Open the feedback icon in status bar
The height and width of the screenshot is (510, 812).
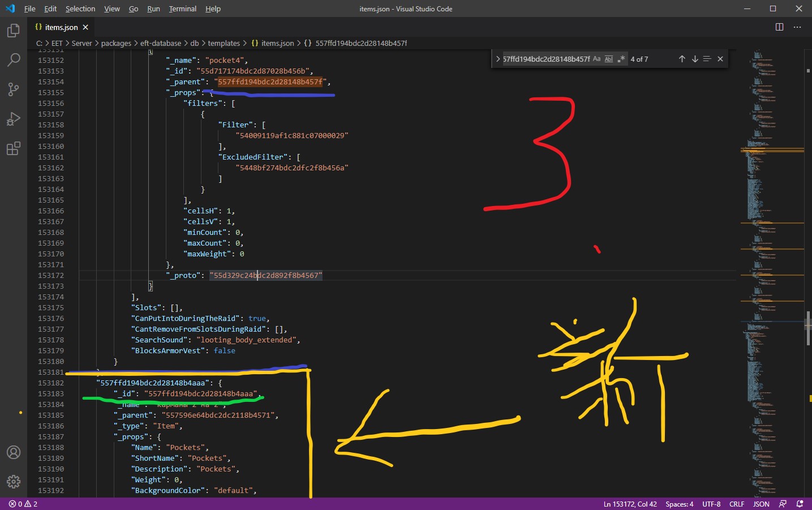click(x=783, y=504)
